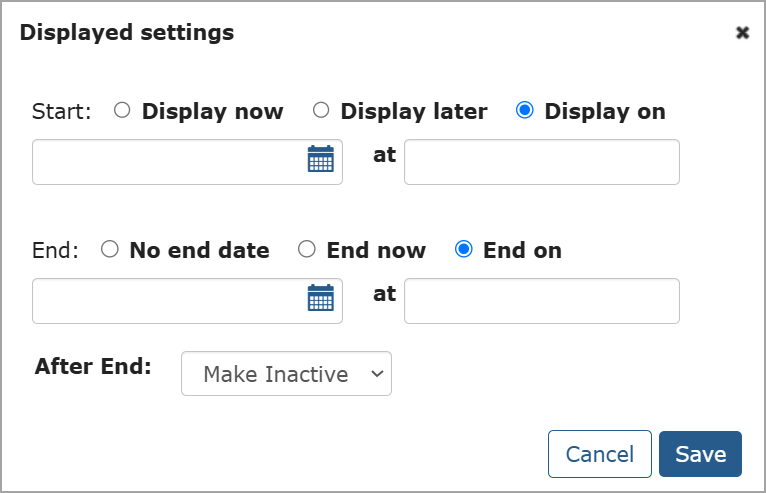Choose the "End on" radio option
Viewport: 766px width, 493px height.
[464, 250]
